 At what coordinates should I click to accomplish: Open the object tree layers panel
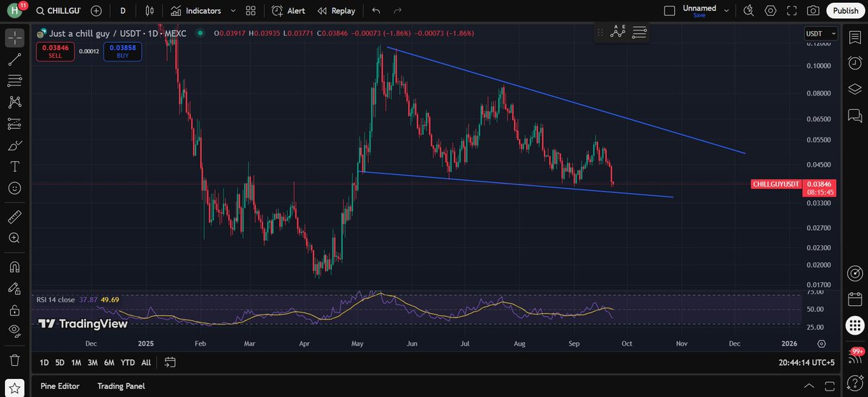[854, 89]
